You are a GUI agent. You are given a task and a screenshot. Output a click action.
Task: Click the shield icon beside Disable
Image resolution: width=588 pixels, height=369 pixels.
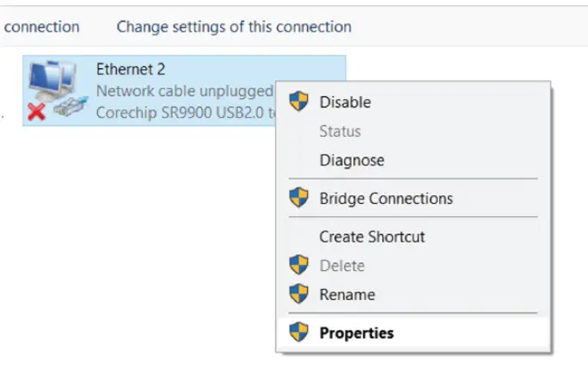click(298, 102)
